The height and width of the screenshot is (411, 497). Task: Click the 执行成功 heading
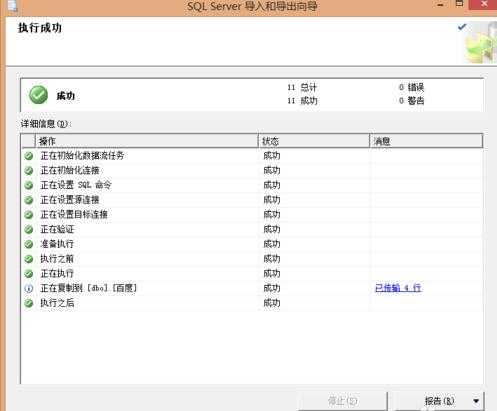(x=40, y=28)
